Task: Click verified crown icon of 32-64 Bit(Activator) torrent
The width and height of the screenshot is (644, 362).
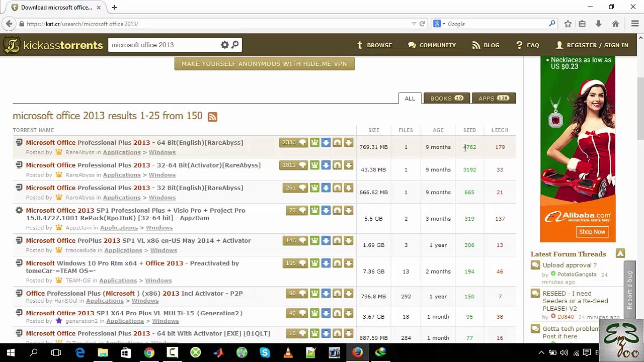Action: (x=314, y=165)
